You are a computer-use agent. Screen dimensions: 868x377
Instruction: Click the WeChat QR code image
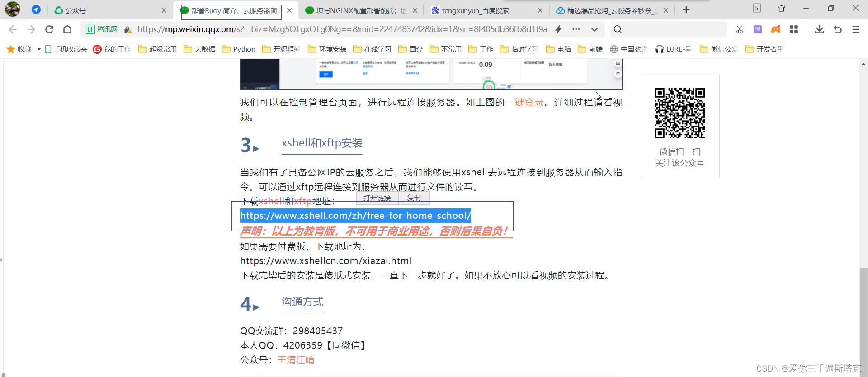(x=680, y=113)
